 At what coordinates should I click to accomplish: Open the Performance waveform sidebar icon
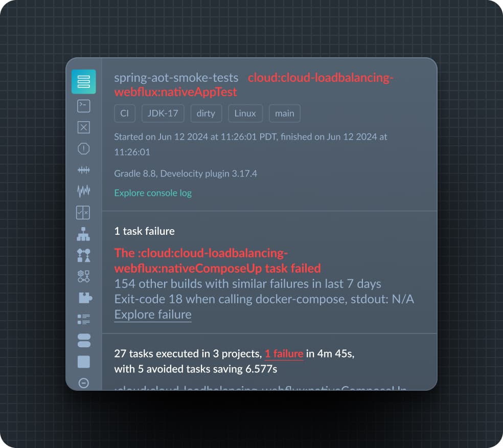pos(83,191)
